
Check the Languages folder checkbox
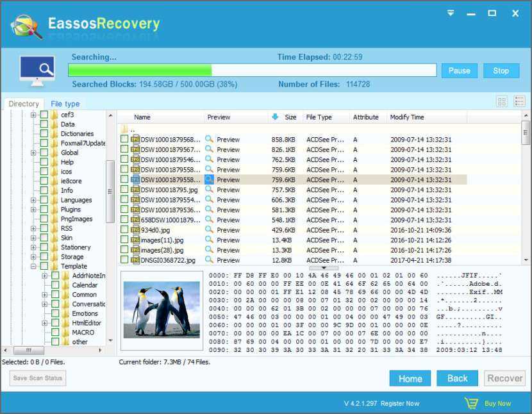pos(44,200)
